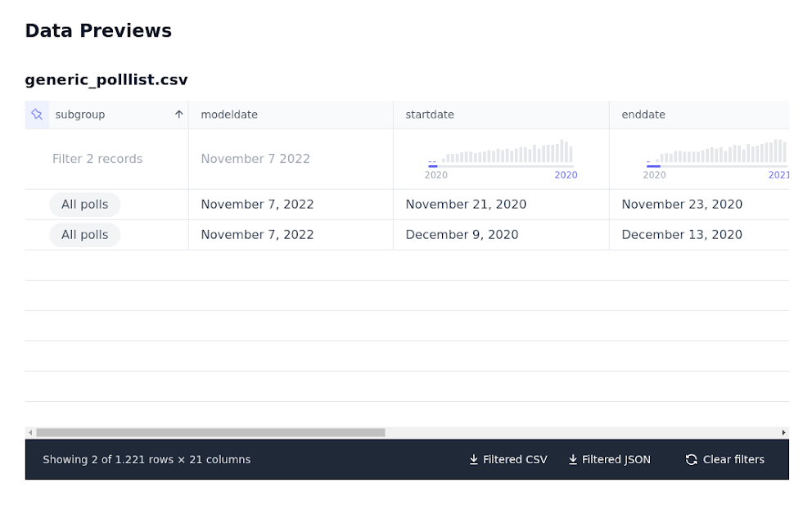Select the modeldate column header

(291, 115)
